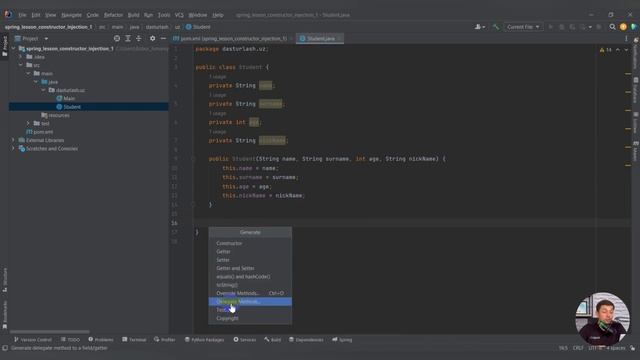640x360 pixels.
Task: Open the Code menu
Action: [93, 15]
